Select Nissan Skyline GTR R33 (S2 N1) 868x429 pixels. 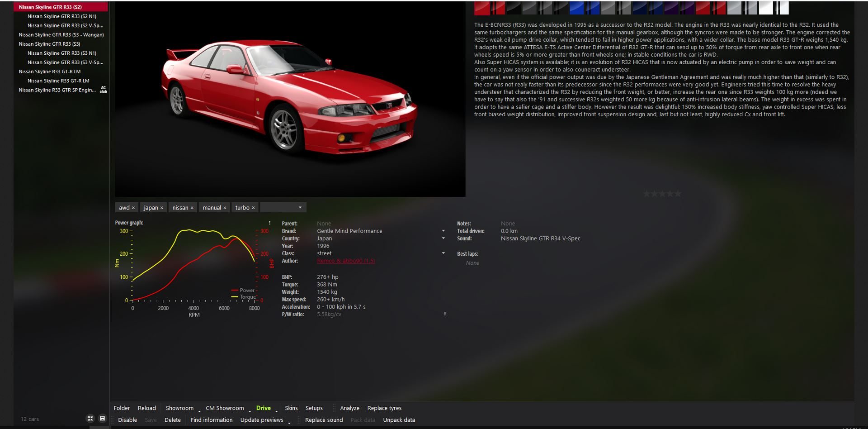[x=61, y=16]
